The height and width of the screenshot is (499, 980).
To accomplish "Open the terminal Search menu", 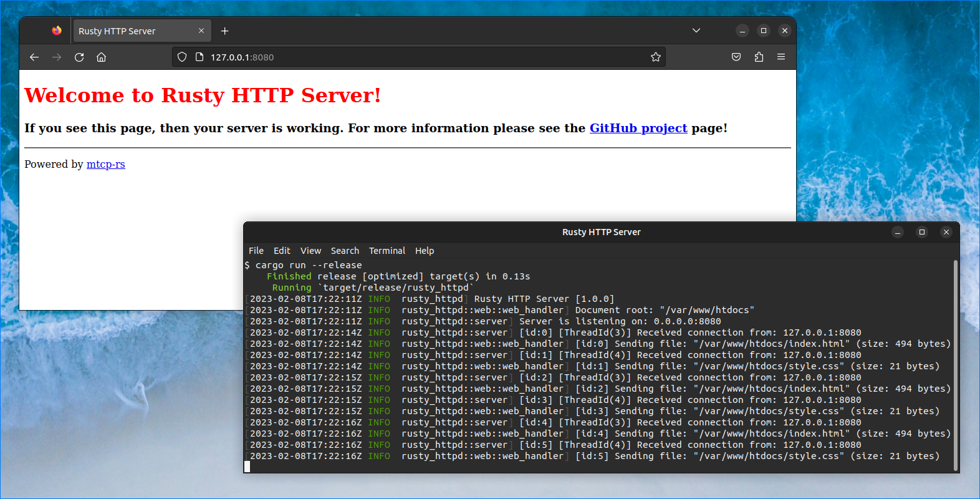I will point(345,251).
